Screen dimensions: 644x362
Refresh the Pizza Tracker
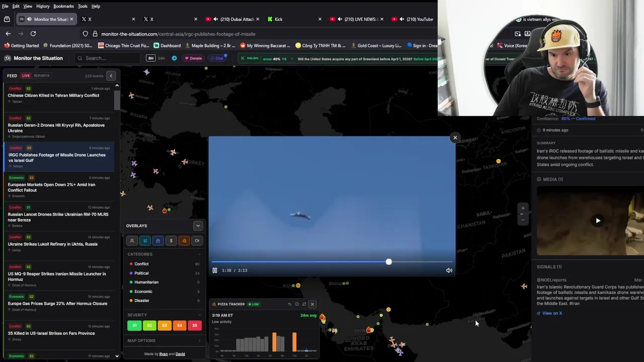pos(304,304)
